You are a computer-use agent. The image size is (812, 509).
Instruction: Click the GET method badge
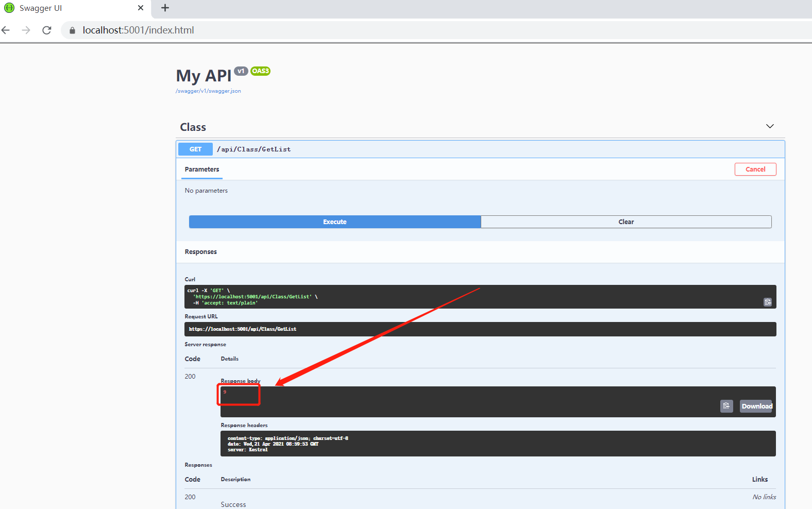(195, 149)
